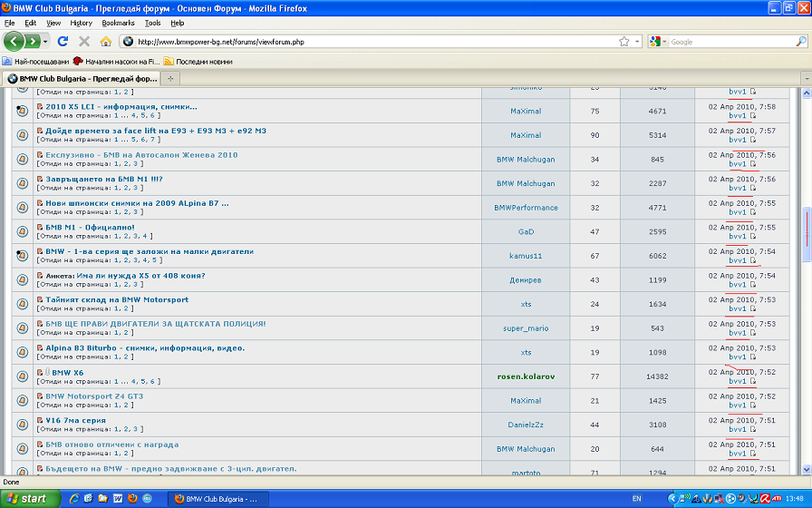812x508 pixels.
Task: Open a new tab with the plus button
Action: [x=169, y=78]
